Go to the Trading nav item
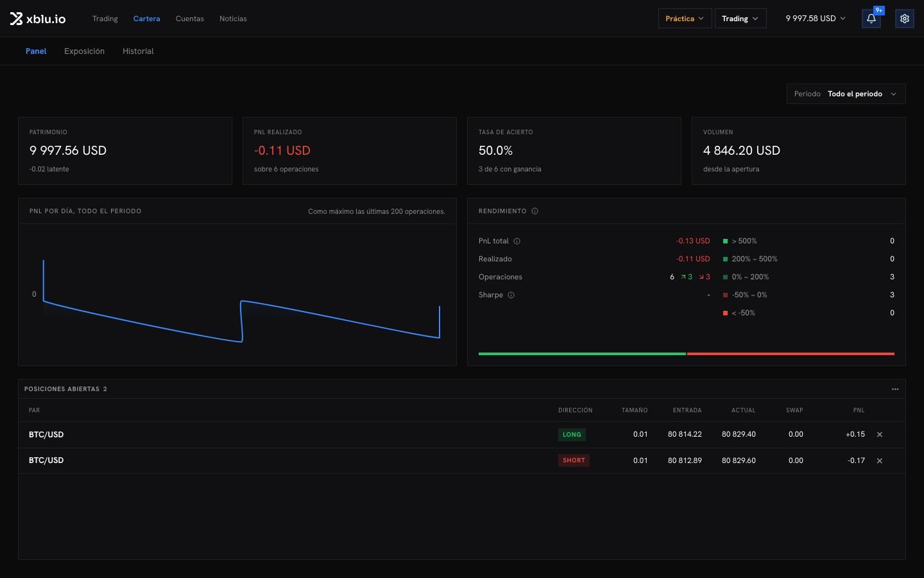 click(105, 19)
